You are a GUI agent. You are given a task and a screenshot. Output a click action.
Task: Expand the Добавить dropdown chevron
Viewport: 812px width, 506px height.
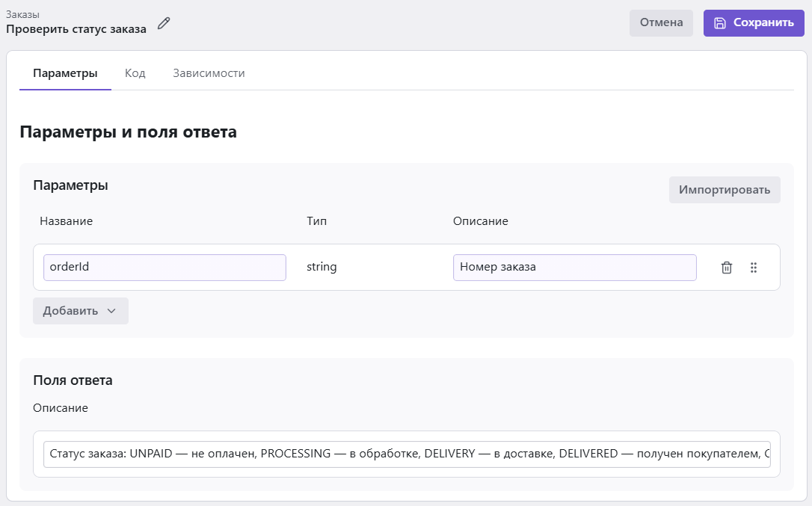[111, 311]
